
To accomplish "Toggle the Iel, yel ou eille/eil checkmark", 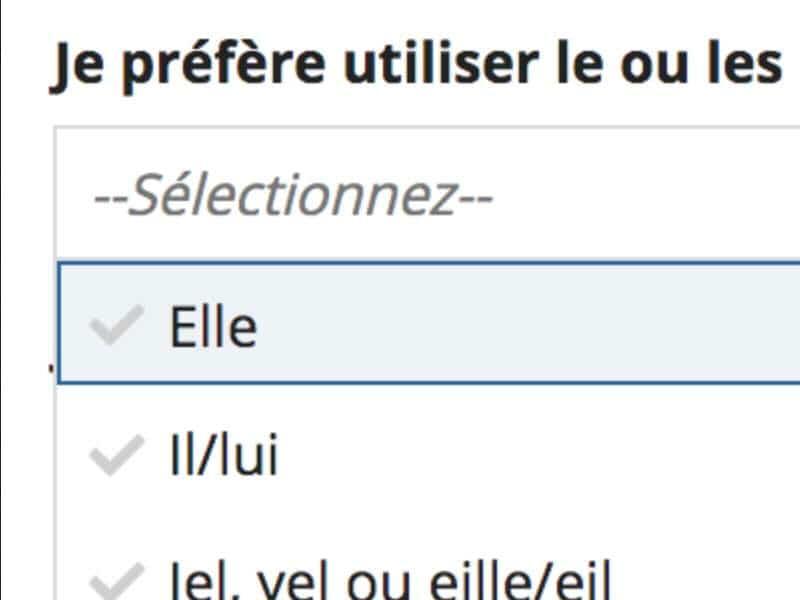I will coord(117,583).
